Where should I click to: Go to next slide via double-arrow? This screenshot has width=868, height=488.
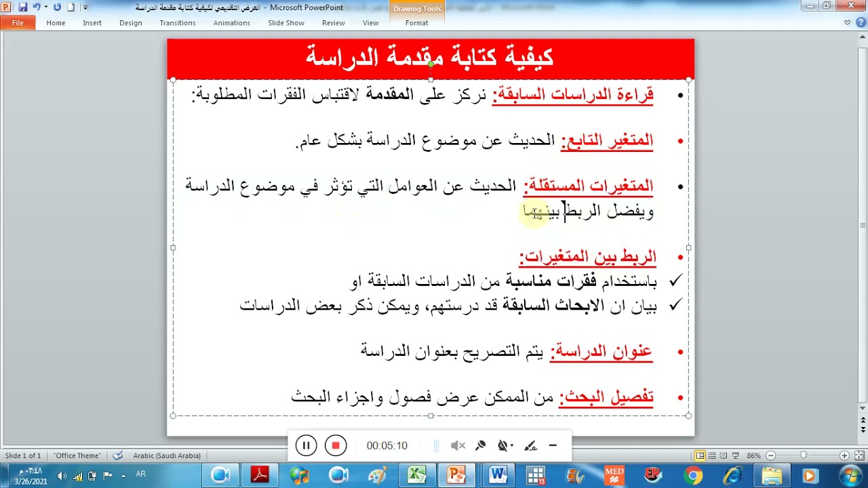click(863, 430)
